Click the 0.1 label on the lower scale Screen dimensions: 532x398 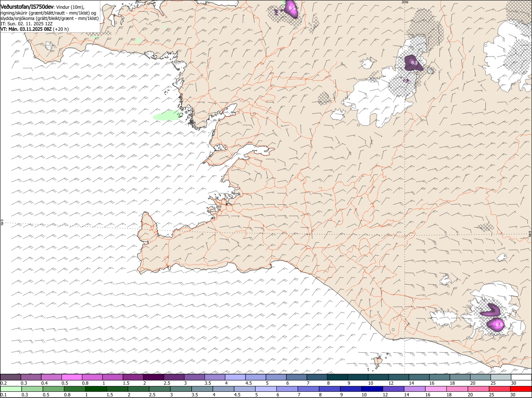coord(3,395)
